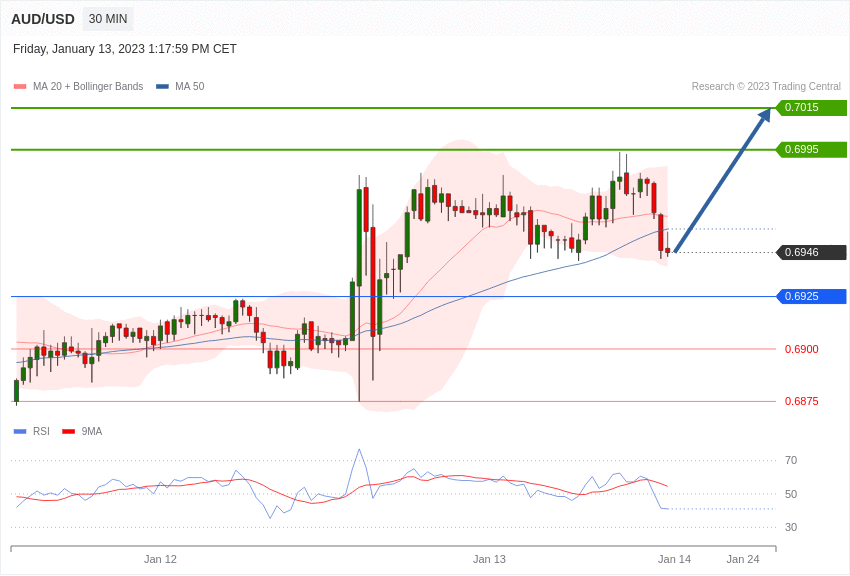Image resolution: width=850 pixels, height=576 pixels.
Task: Click the RSI 70 axis label
Action: point(791,461)
